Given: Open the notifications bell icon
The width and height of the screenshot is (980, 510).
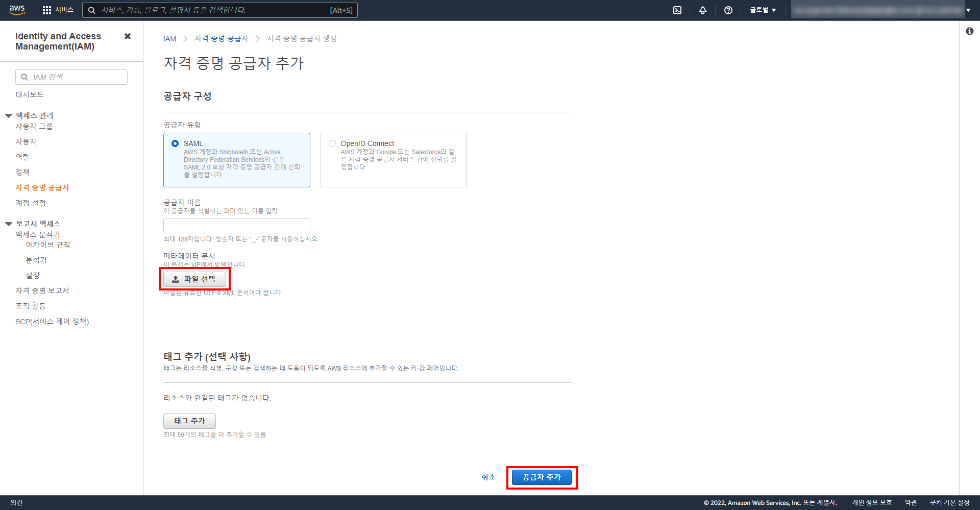Looking at the screenshot, I should [x=703, y=10].
